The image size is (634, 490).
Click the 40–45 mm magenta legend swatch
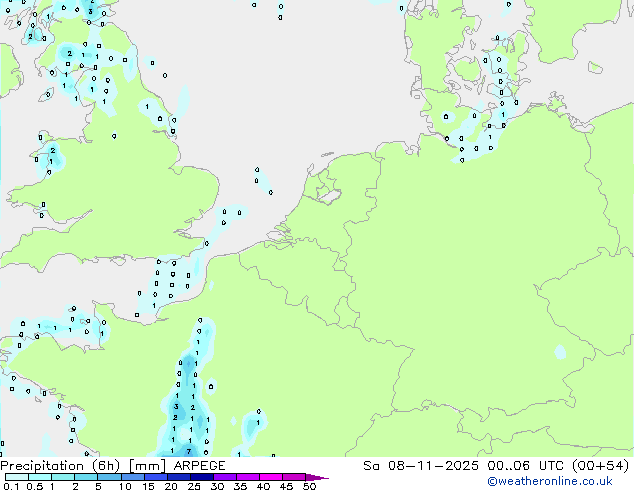(x=271, y=477)
